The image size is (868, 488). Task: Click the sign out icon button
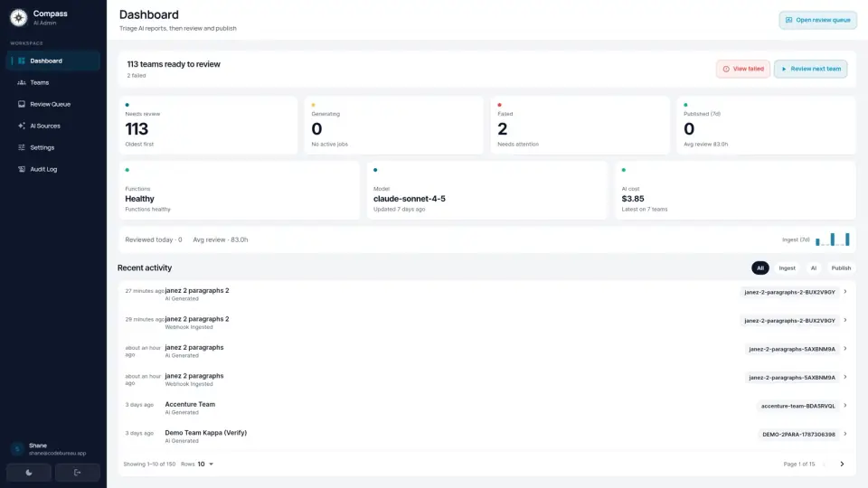pos(78,473)
